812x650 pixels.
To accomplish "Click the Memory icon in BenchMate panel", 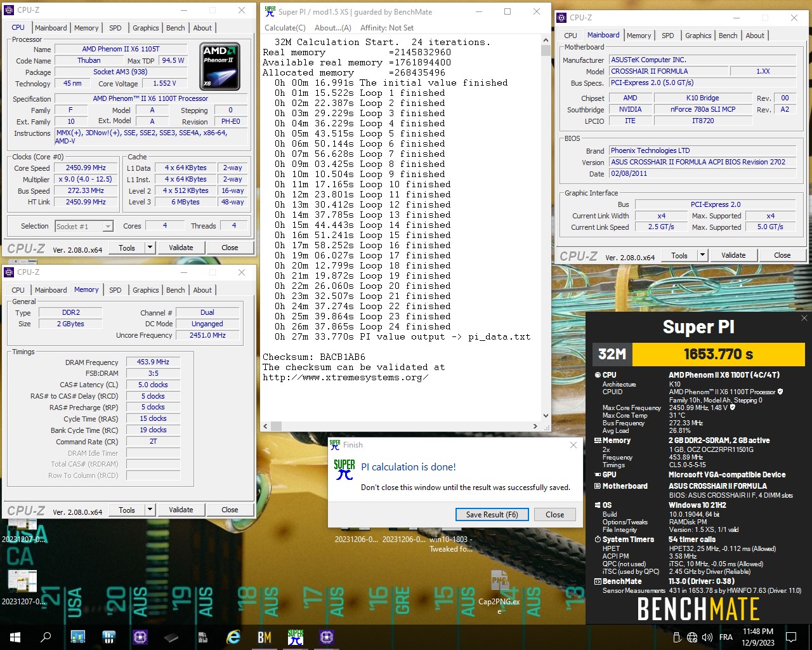I will click(x=598, y=440).
